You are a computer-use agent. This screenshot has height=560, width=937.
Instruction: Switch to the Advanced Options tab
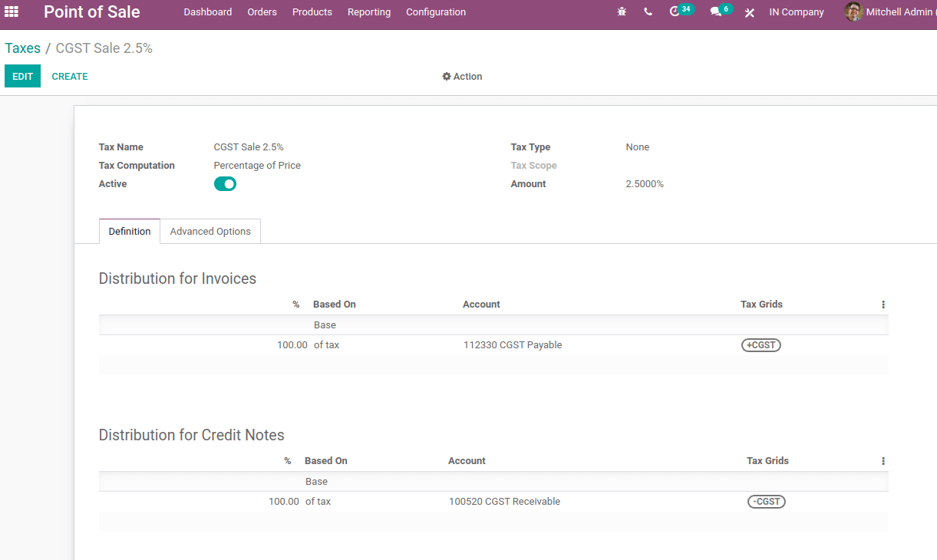tap(210, 232)
